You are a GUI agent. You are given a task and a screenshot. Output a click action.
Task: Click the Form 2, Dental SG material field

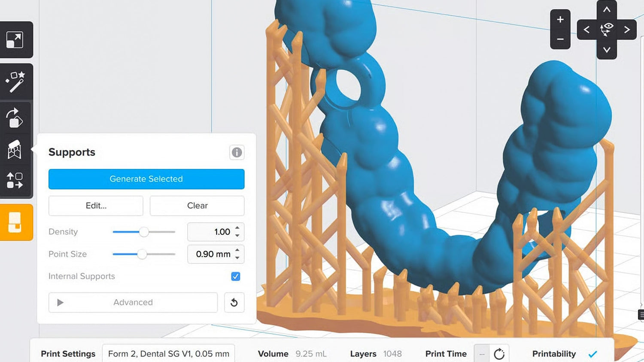(x=168, y=354)
